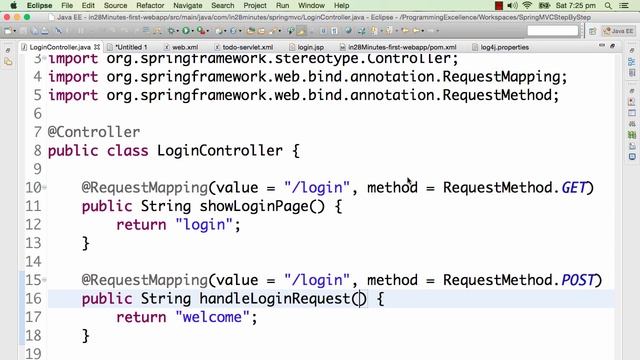
Task: Open dropdown arrow beside Next Annotation
Action: [x=381, y=31]
